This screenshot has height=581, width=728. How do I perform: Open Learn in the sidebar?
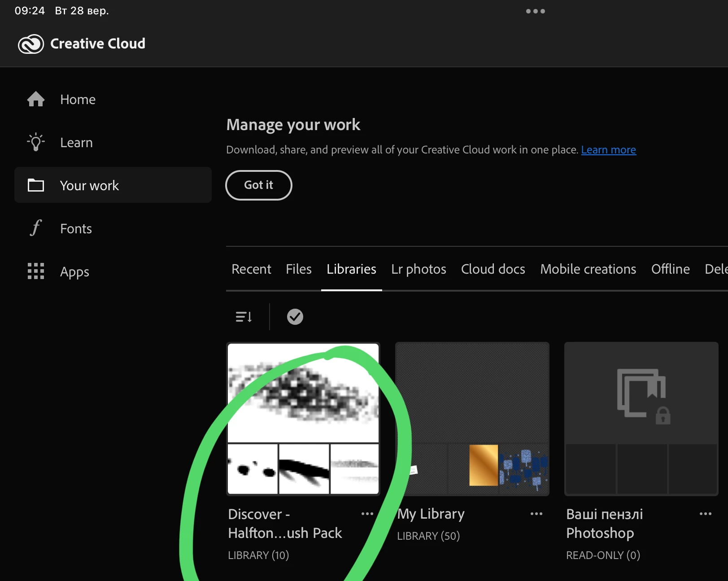pos(113,142)
